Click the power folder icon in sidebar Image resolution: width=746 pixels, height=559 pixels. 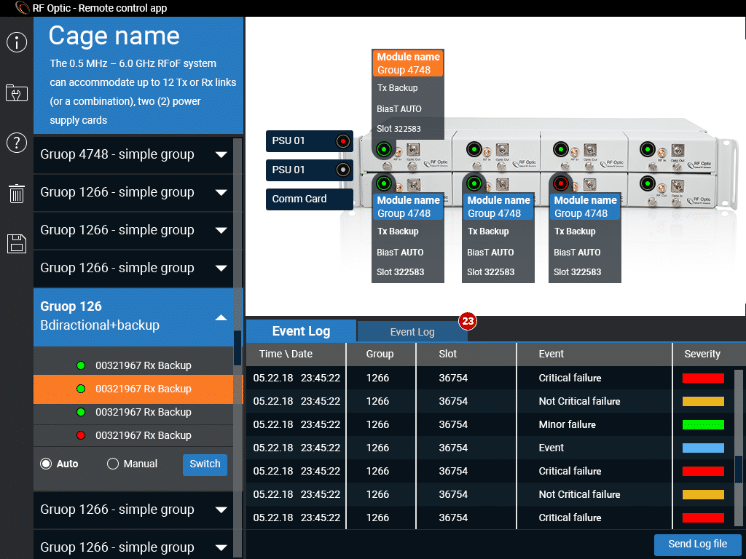[16, 93]
